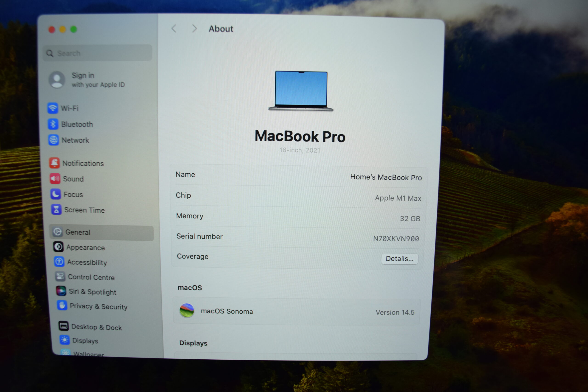Viewport: 588px width, 392px height.
Task: Sign in with your Apple ID
Action: pos(98,80)
